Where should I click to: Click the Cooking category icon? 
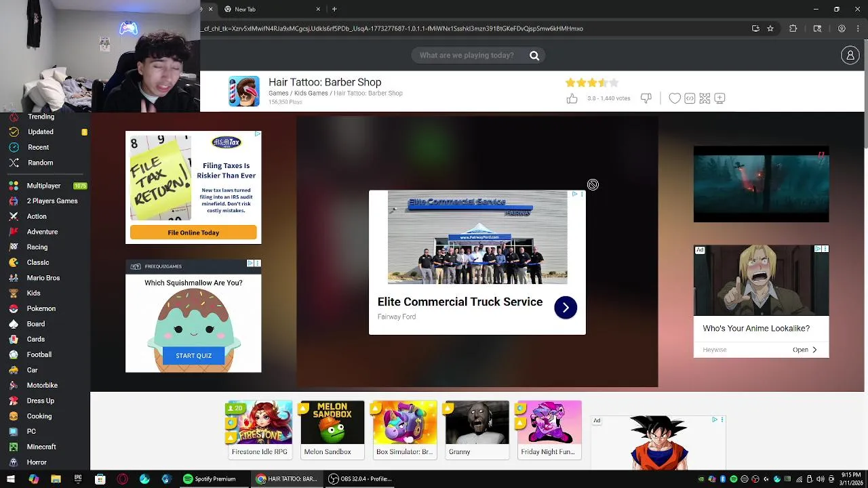[x=14, y=416]
